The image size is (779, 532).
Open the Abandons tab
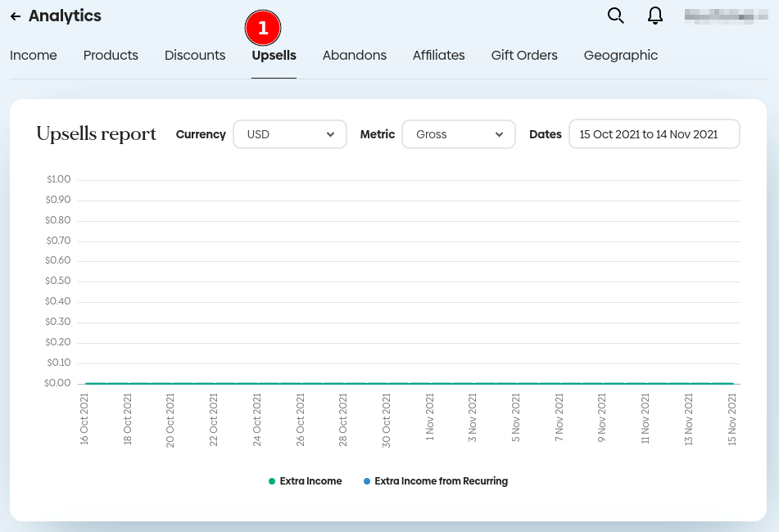tap(355, 56)
